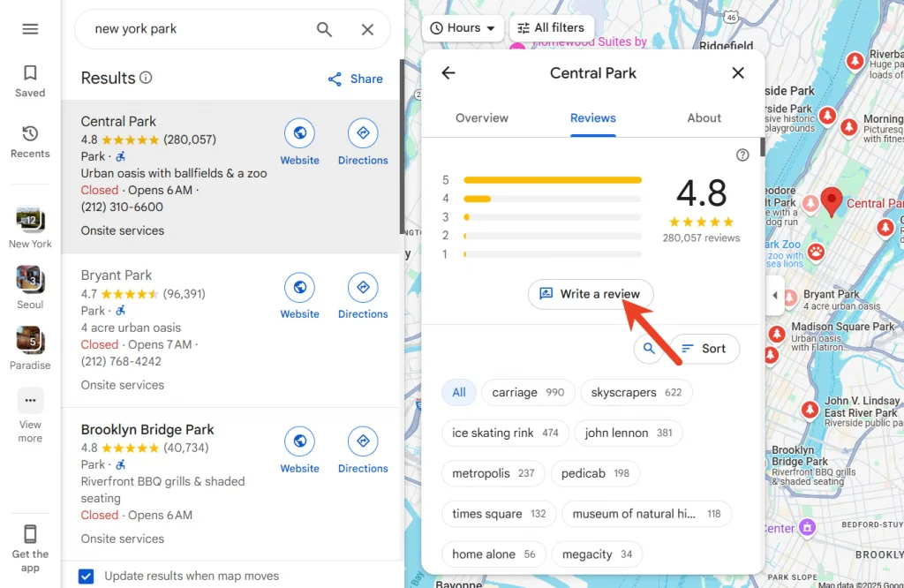Image resolution: width=904 pixels, height=588 pixels.
Task: Filter reviews by megacity
Action: point(598,554)
